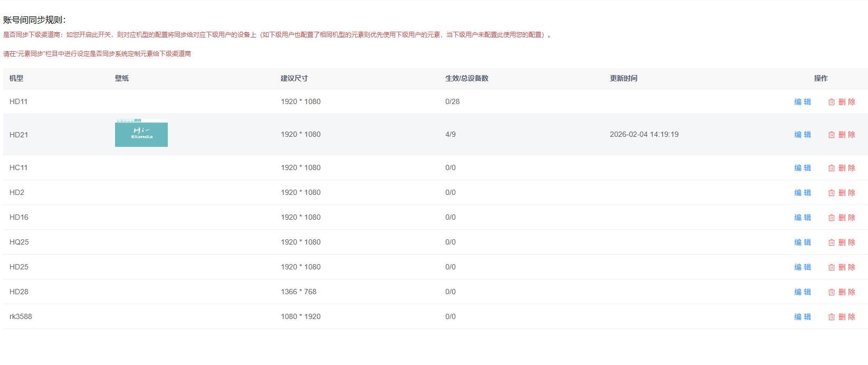Viewport: 868px width, 365px height.
Task: Open the HD21 wallpaper thumbnail
Action: point(141,133)
